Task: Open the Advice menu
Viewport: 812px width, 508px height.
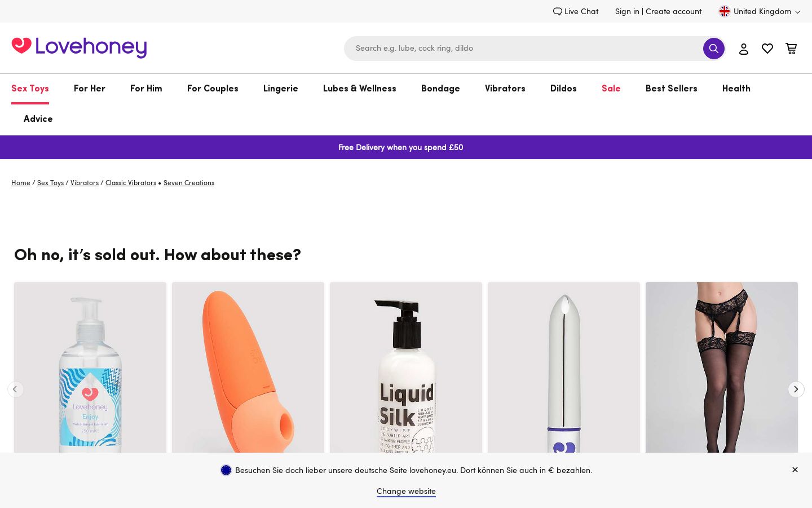Action: (x=38, y=119)
